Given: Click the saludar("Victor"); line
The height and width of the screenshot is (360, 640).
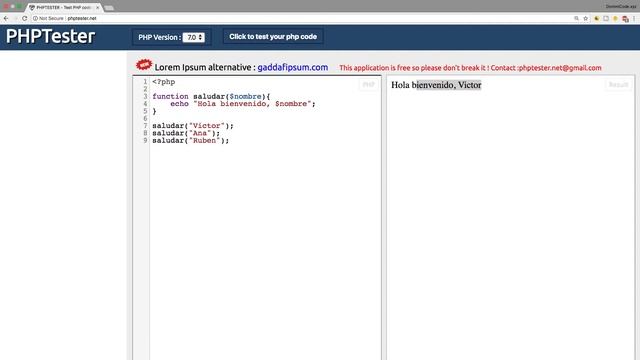Looking at the screenshot, I should coord(193,126).
